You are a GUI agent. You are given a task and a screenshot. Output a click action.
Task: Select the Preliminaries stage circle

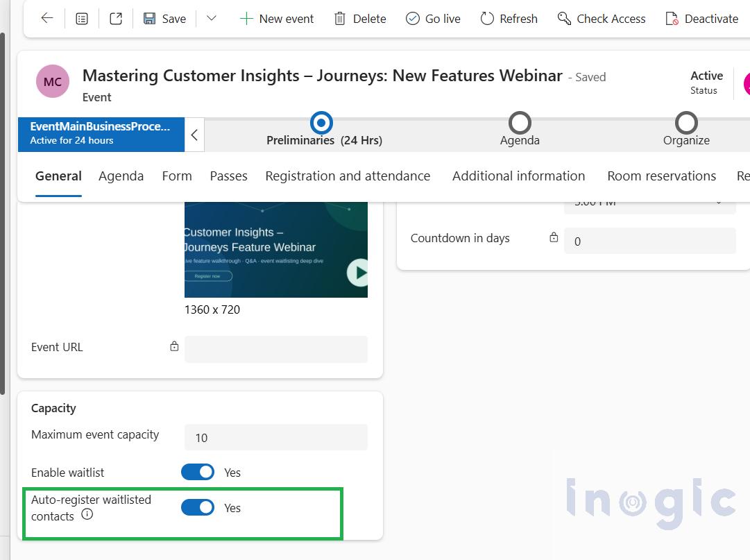click(321, 123)
